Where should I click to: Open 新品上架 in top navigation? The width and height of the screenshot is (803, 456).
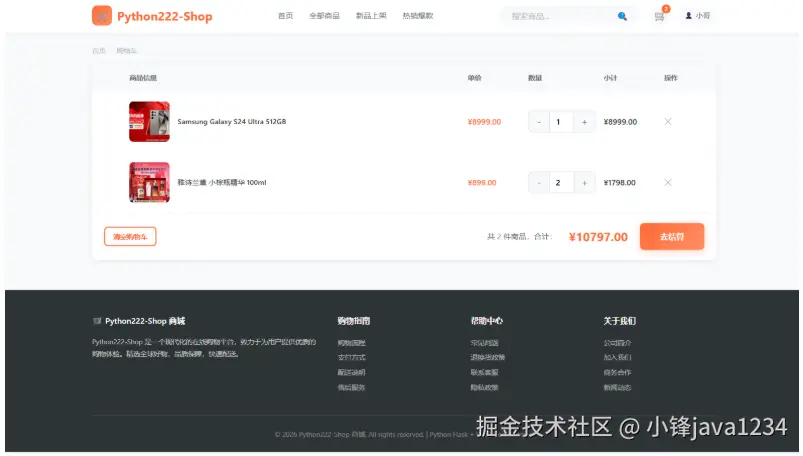[x=371, y=16]
